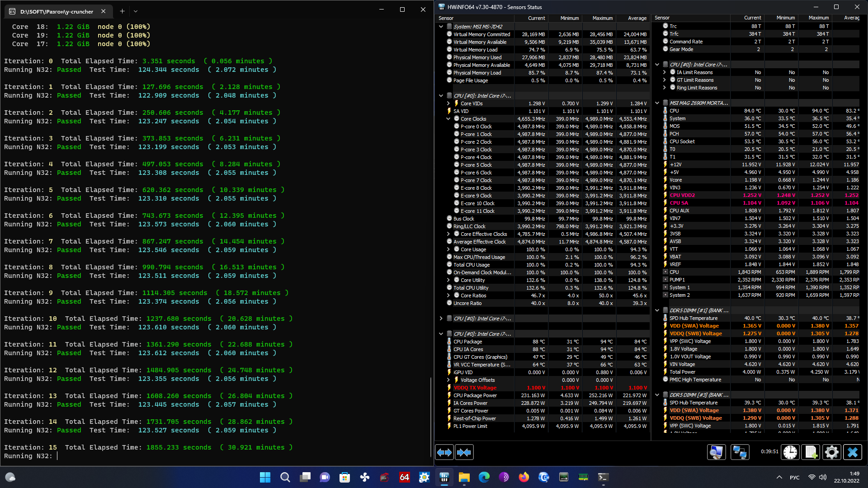Click the network remote monitors icon
Viewport: 868px width, 488px height.
pos(740,452)
